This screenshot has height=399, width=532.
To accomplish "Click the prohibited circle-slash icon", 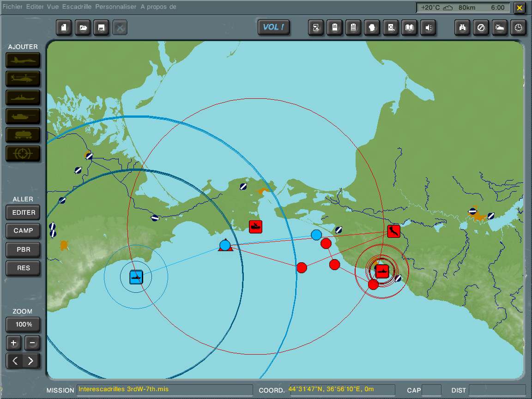I will (x=481, y=28).
